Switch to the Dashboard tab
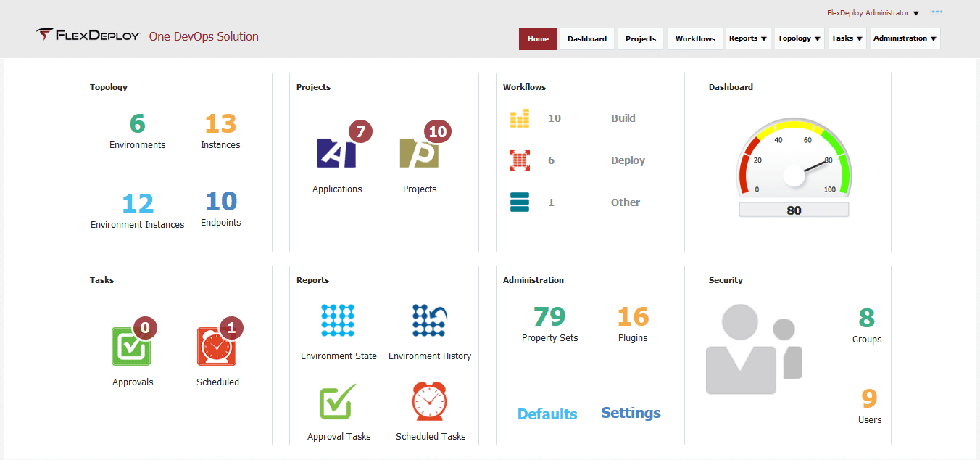980x460 pixels. click(x=587, y=38)
